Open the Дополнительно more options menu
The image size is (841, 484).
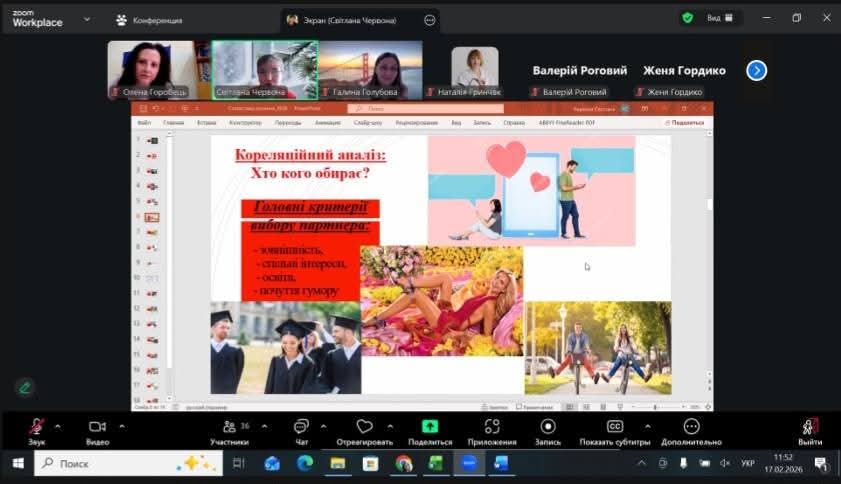(x=691, y=427)
